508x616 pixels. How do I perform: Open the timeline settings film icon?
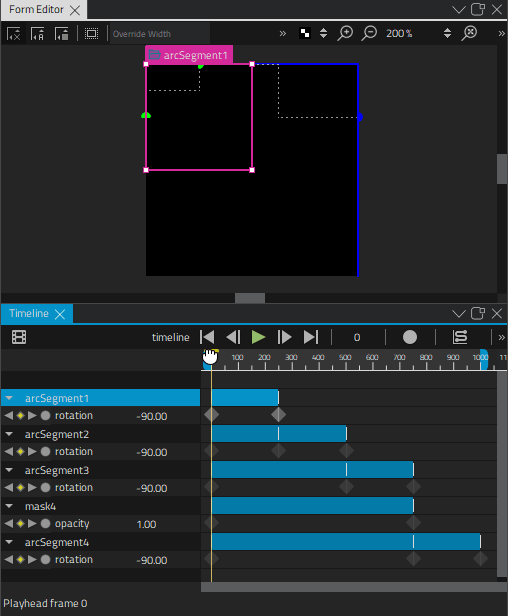click(x=19, y=337)
